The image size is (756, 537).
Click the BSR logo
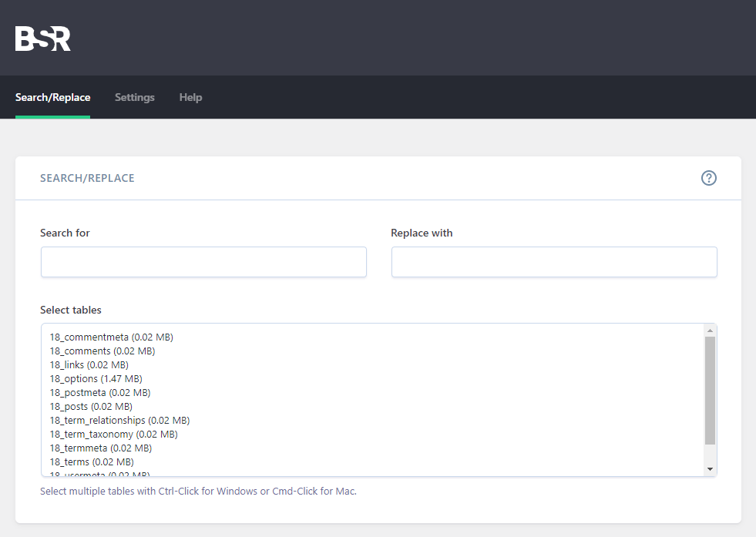pyautogui.click(x=43, y=39)
